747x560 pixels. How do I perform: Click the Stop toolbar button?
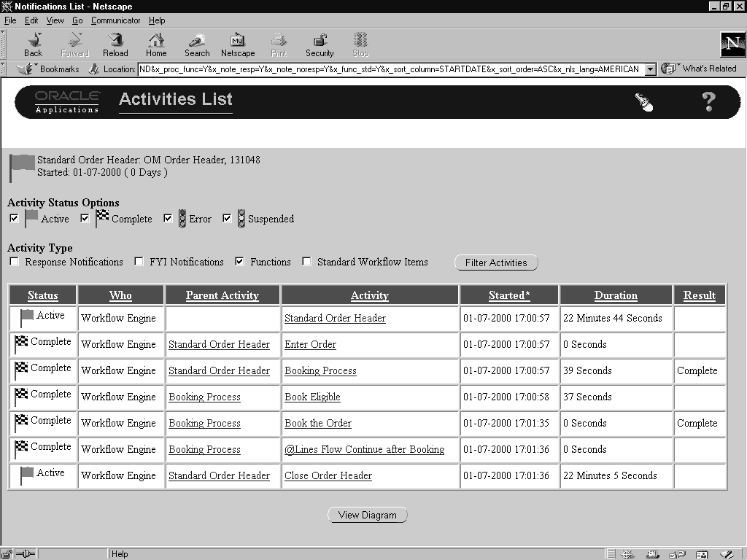tap(360, 45)
